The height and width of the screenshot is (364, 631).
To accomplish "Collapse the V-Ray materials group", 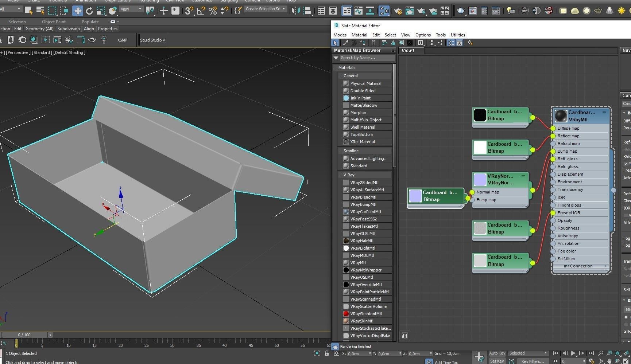I will click(x=341, y=175).
